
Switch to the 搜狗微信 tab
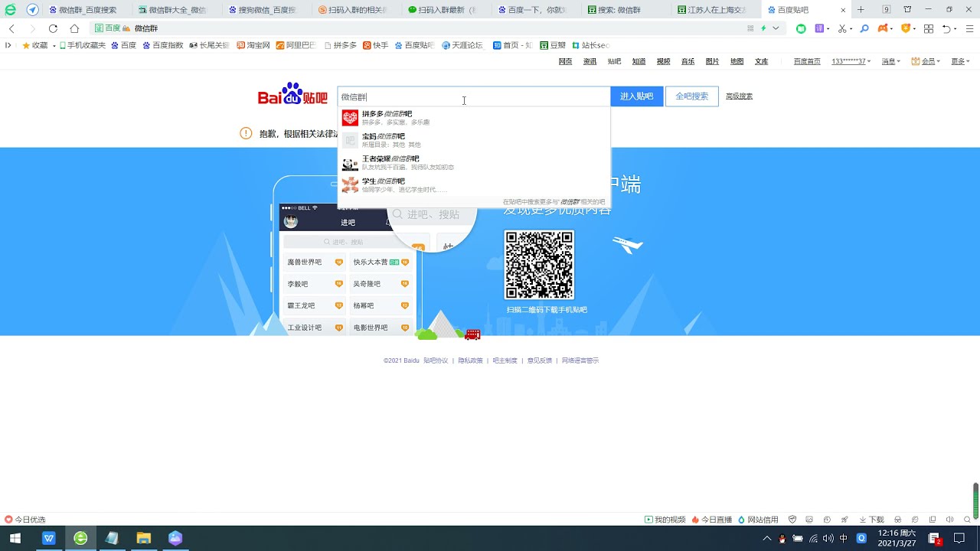point(268,10)
